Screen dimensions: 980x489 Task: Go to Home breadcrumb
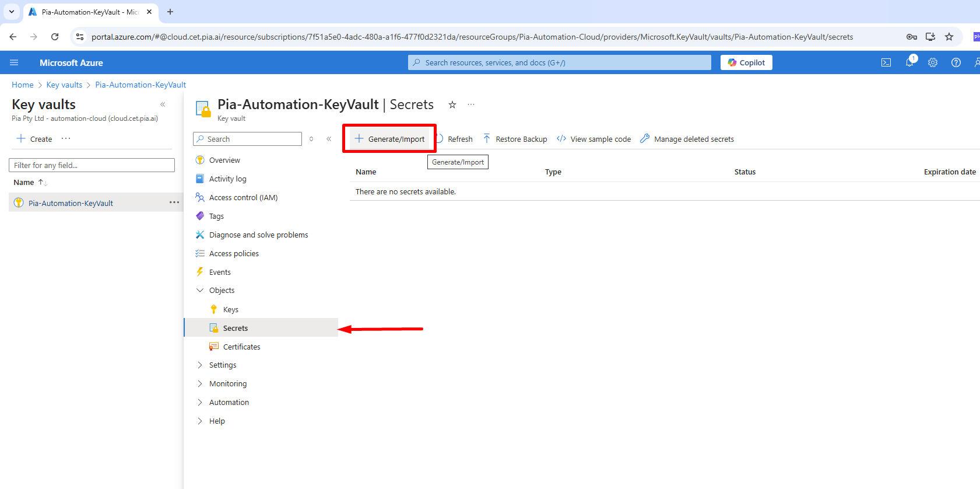pos(23,85)
